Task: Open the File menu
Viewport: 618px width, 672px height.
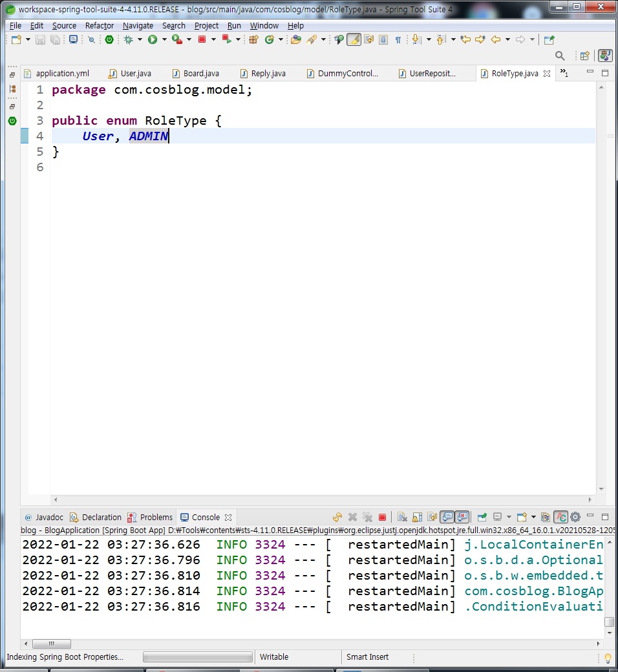Action: tap(16, 26)
